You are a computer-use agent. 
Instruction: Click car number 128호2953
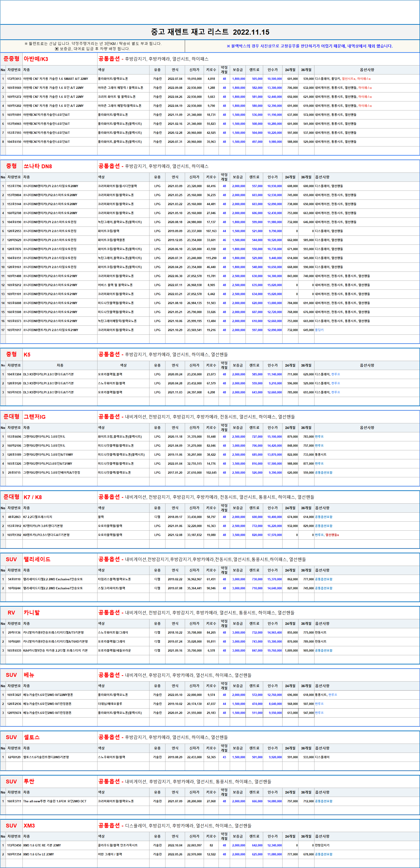tap(14, 231)
